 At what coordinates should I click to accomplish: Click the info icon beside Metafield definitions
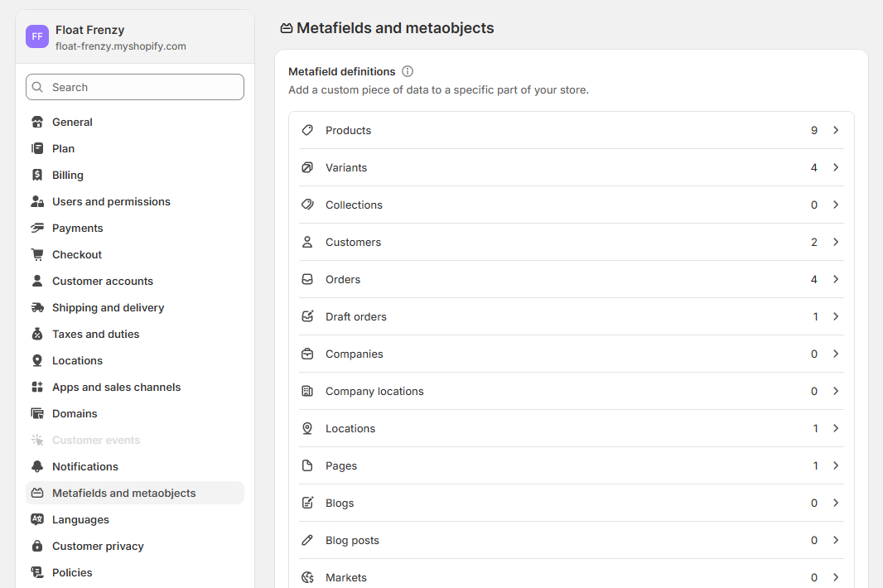408,72
